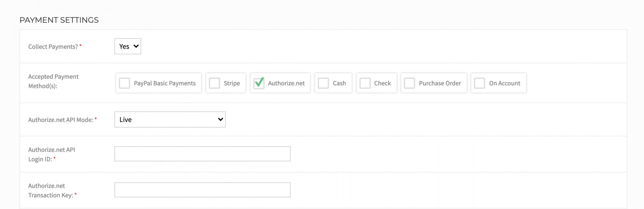Screen dimensions: 644x209
Task: Check the Stripe payment method
Action: click(x=214, y=83)
